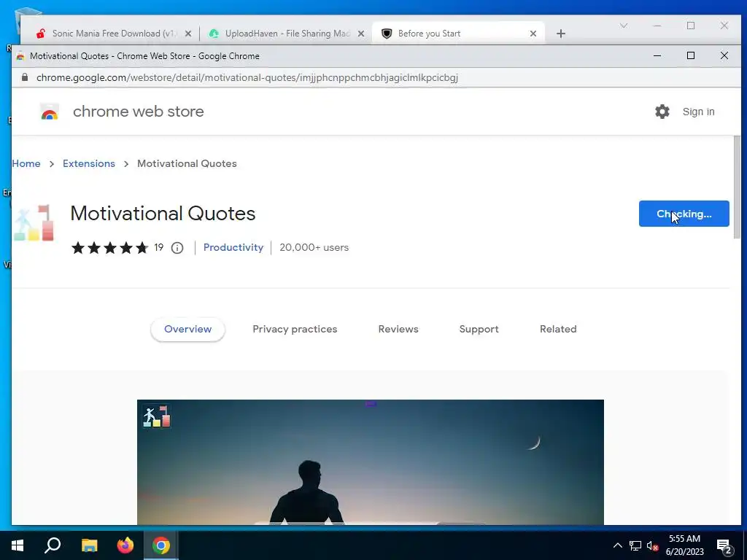
Task: Click the 20,000+ users text
Action: pos(314,248)
